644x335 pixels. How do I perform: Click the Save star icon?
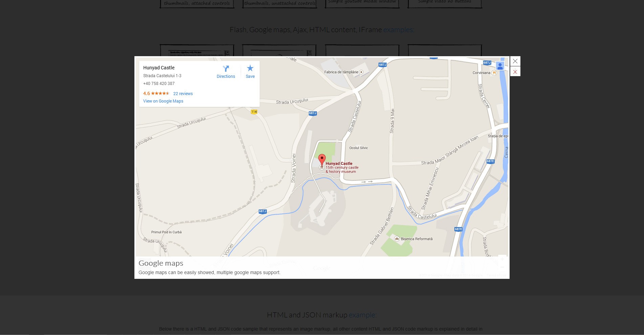(x=250, y=68)
